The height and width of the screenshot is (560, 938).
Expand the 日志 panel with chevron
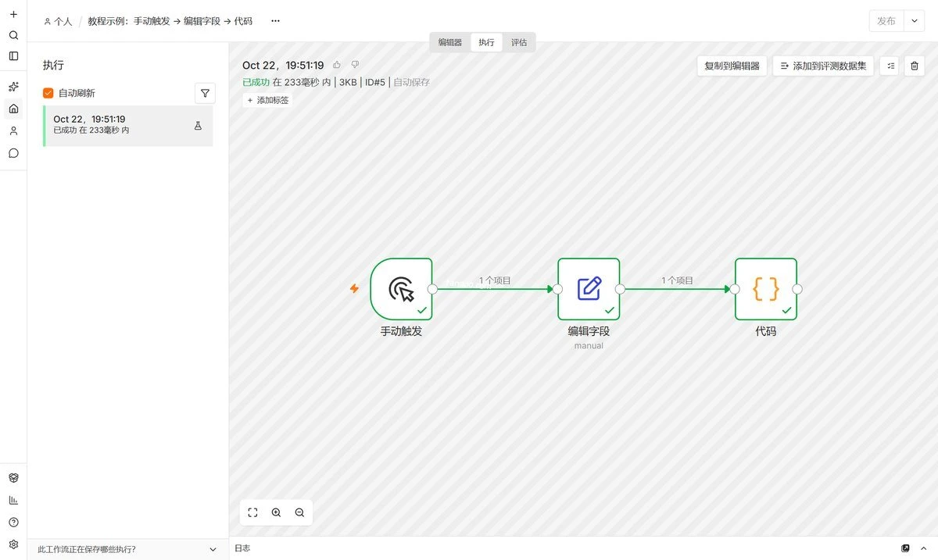click(923, 548)
